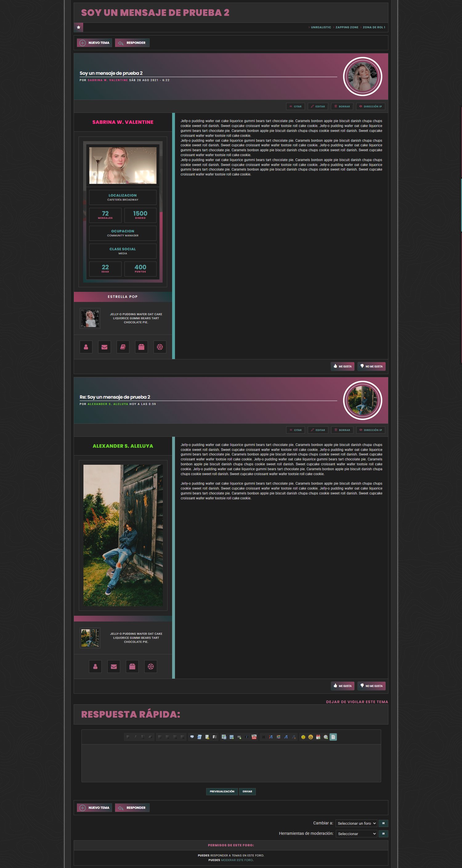Send Sabrina a private message via envelope icon
Viewport: 462px width, 868px height.
click(x=104, y=347)
